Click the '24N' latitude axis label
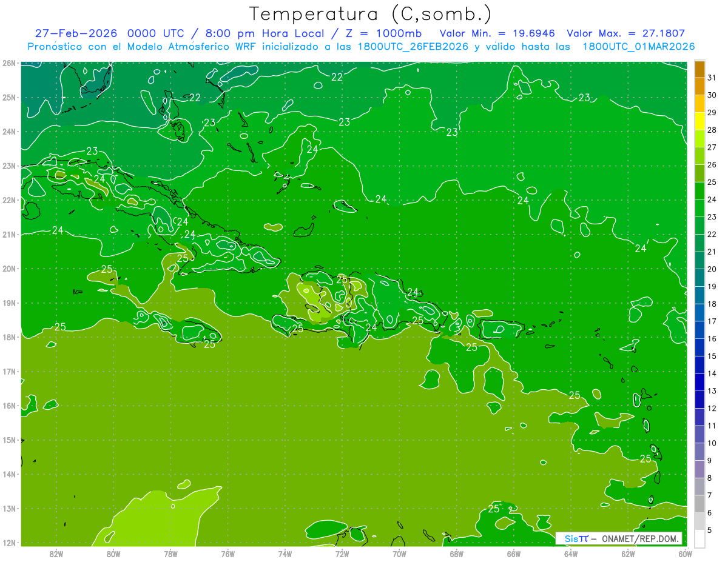The image size is (728, 562). point(9,132)
